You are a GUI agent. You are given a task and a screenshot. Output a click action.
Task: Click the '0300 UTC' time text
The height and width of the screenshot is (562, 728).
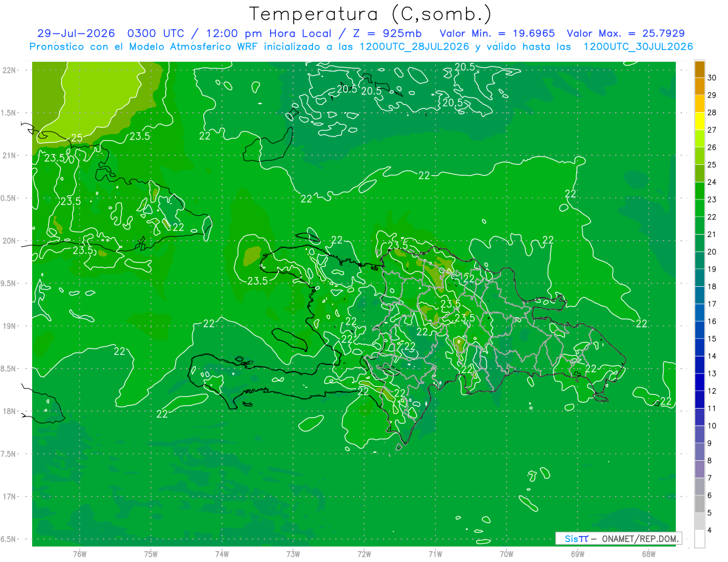(158, 33)
